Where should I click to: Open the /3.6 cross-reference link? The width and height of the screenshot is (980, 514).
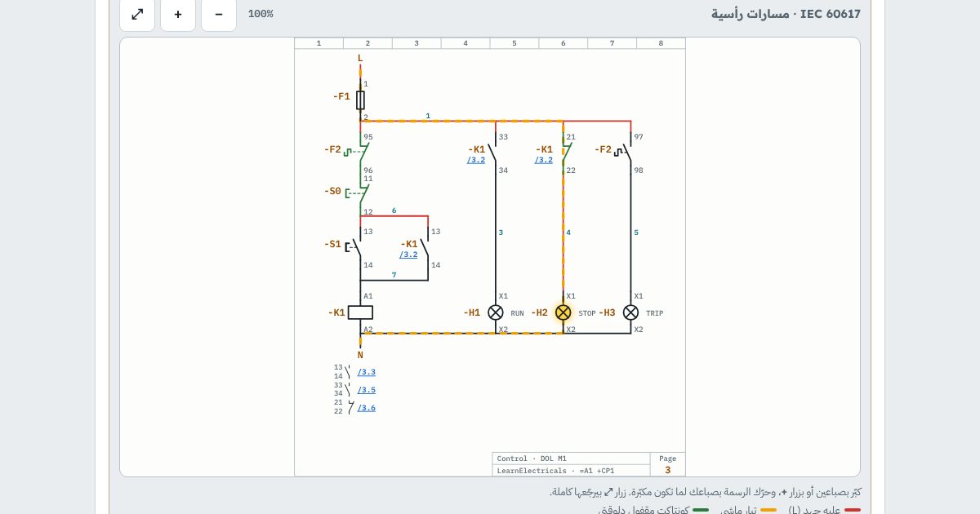pyautogui.click(x=367, y=408)
